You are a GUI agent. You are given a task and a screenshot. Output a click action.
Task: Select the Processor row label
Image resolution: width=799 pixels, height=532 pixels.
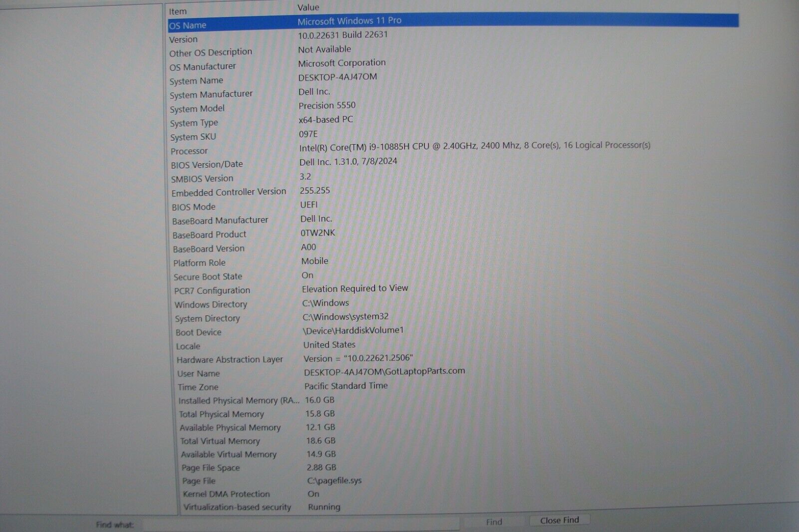189,151
